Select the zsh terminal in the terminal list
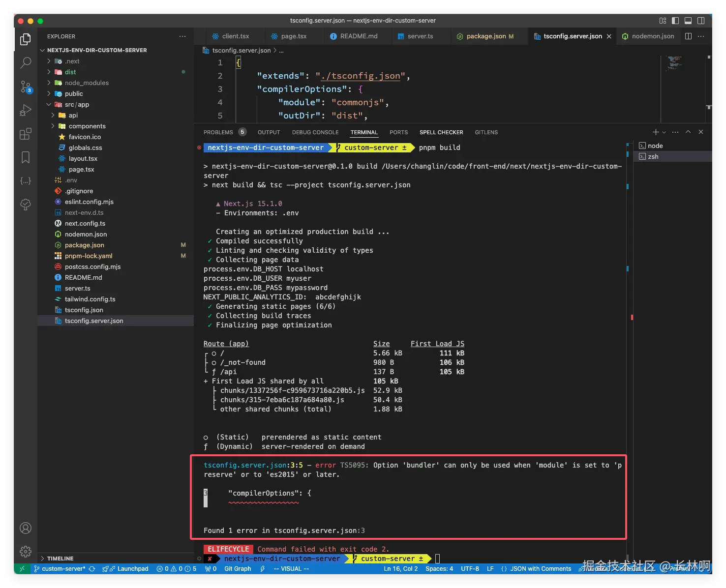The height and width of the screenshot is (588, 726). click(x=672, y=157)
